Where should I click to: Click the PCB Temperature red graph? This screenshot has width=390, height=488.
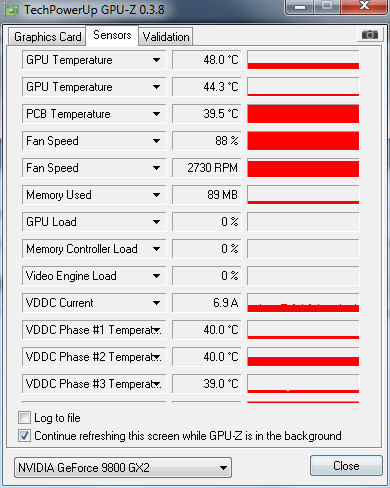click(x=303, y=114)
